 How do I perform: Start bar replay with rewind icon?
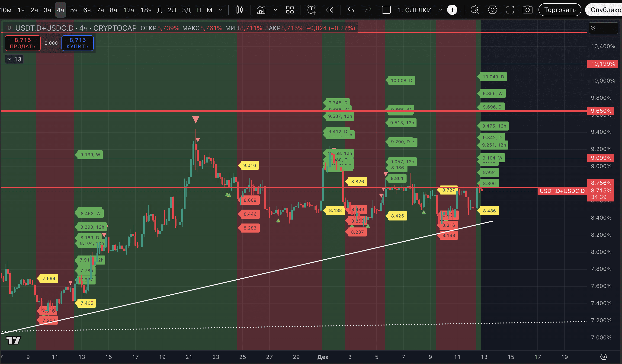330,10
